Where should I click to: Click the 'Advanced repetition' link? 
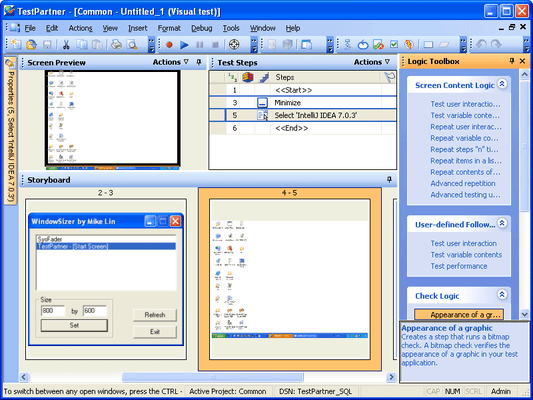(463, 184)
